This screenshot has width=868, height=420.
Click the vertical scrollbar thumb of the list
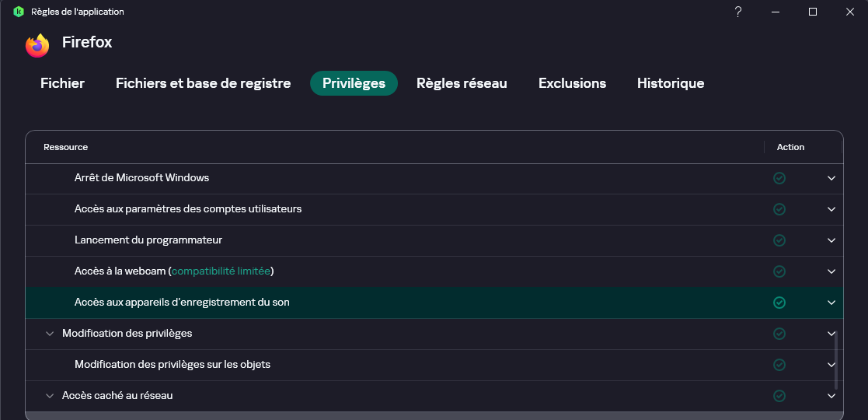coord(836,361)
